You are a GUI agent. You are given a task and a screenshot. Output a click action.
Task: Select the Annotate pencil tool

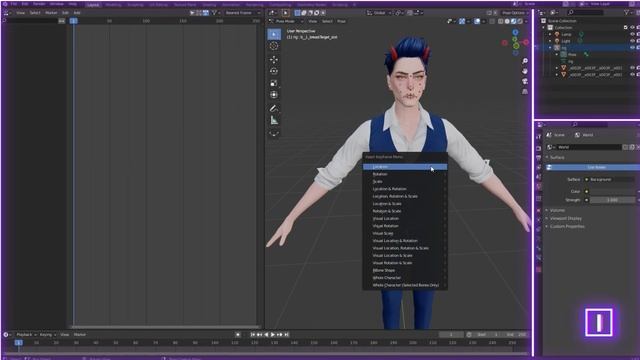(x=274, y=109)
